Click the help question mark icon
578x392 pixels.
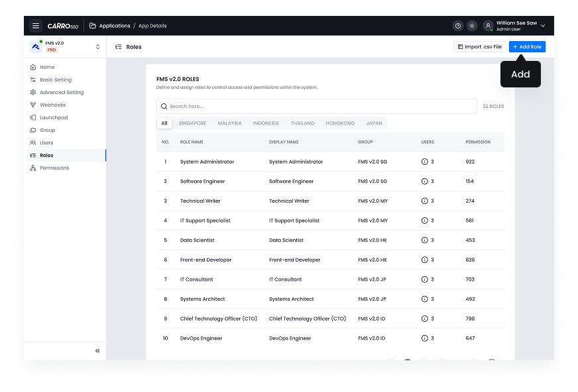point(457,26)
